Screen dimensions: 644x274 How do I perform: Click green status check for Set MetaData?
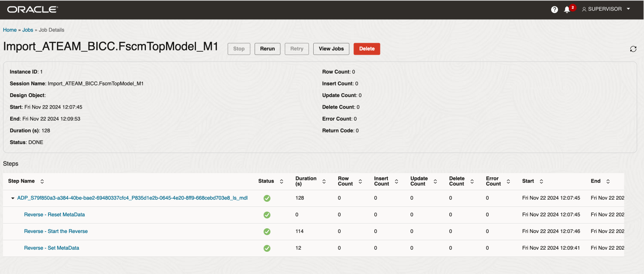coord(267,248)
